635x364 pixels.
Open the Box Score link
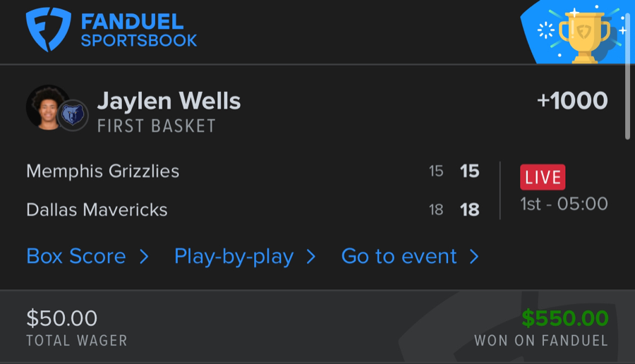coord(76,256)
